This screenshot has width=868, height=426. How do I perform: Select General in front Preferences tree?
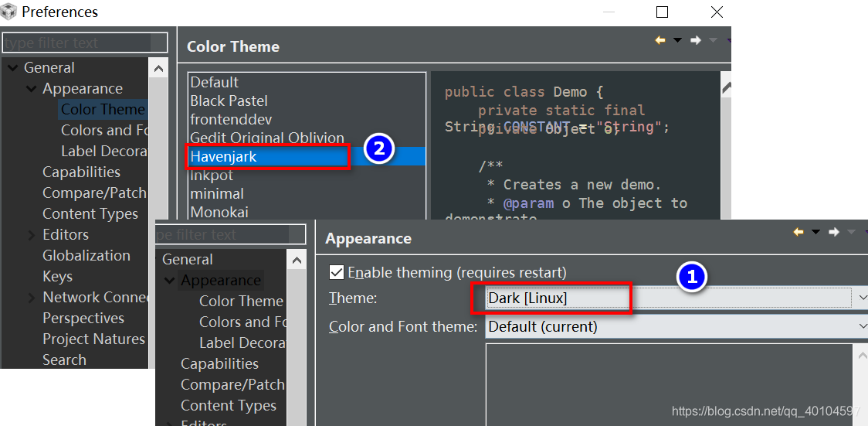188,259
